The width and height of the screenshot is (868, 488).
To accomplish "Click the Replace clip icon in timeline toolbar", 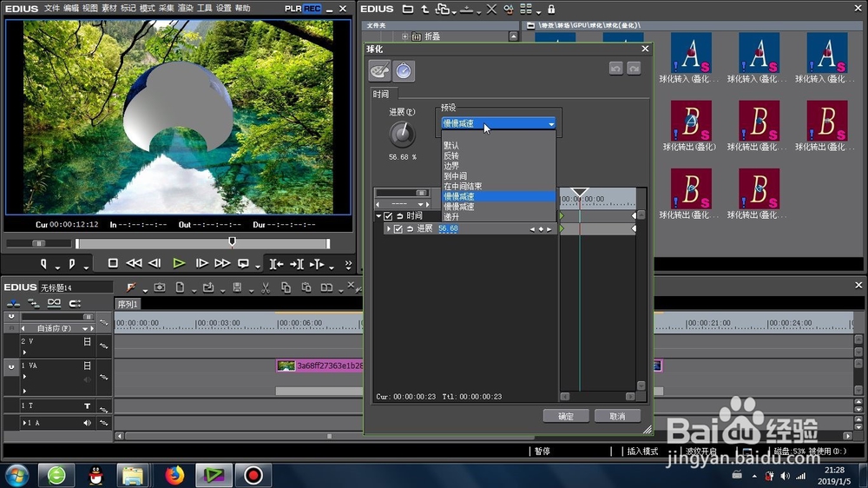I will 327,287.
